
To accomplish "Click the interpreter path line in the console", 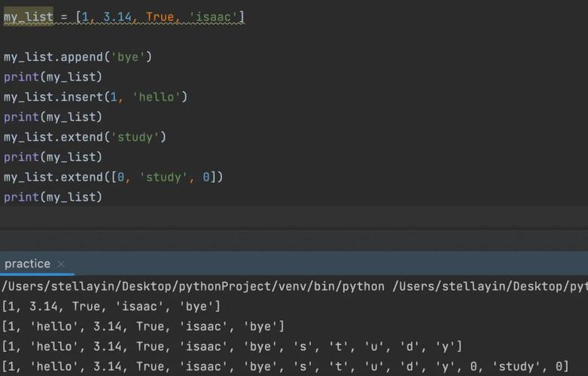I will pos(294,287).
